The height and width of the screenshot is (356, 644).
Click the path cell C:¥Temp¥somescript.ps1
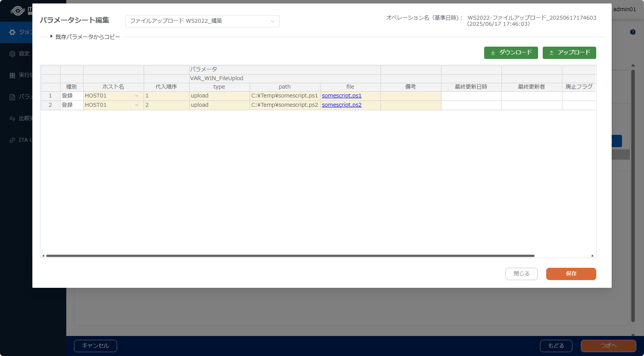click(x=285, y=96)
